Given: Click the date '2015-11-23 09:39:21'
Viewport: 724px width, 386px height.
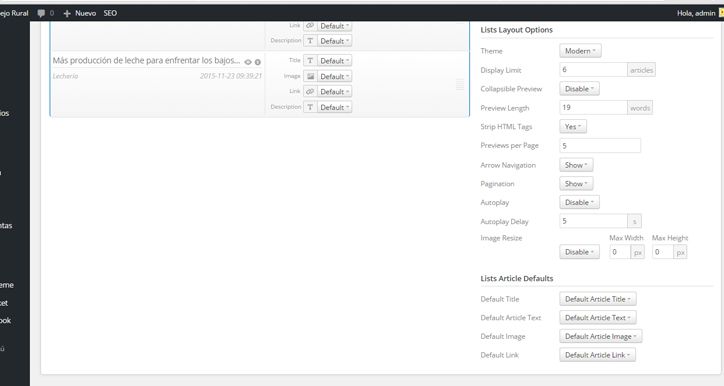Looking at the screenshot, I should click(x=231, y=76).
